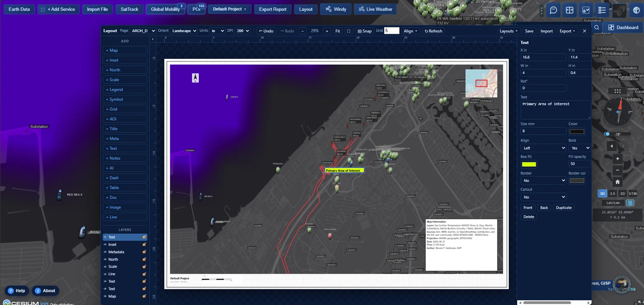Click the compass widget
Viewport: 644px width, 305px height.
coord(617,112)
